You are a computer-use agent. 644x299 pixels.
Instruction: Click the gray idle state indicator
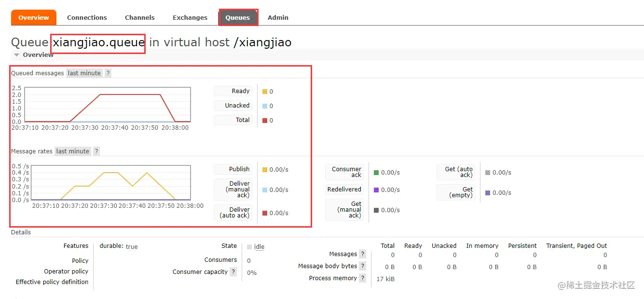pyautogui.click(x=249, y=247)
